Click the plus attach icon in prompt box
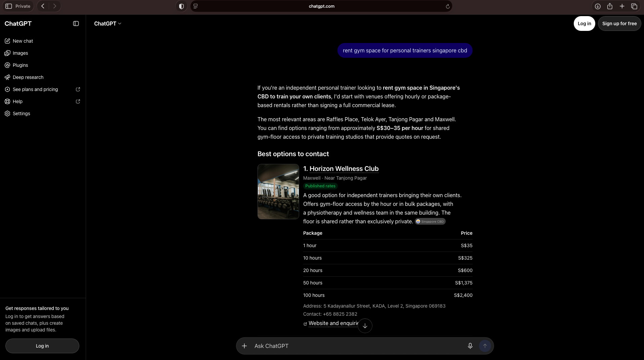644x360 pixels. pyautogui.click(x=244, y=346)
